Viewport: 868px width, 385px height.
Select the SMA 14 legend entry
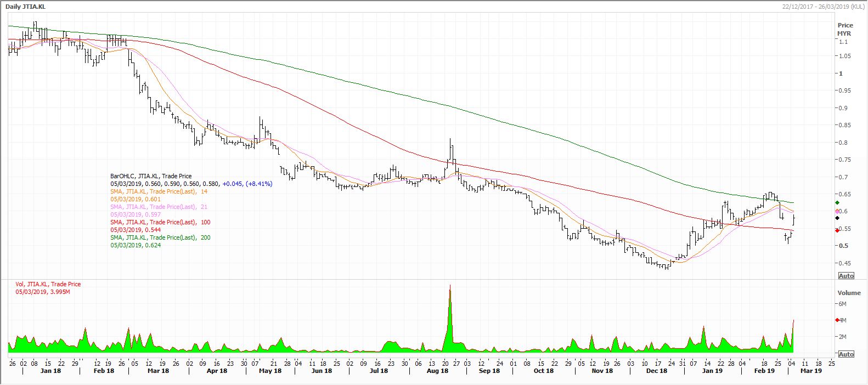160,191
